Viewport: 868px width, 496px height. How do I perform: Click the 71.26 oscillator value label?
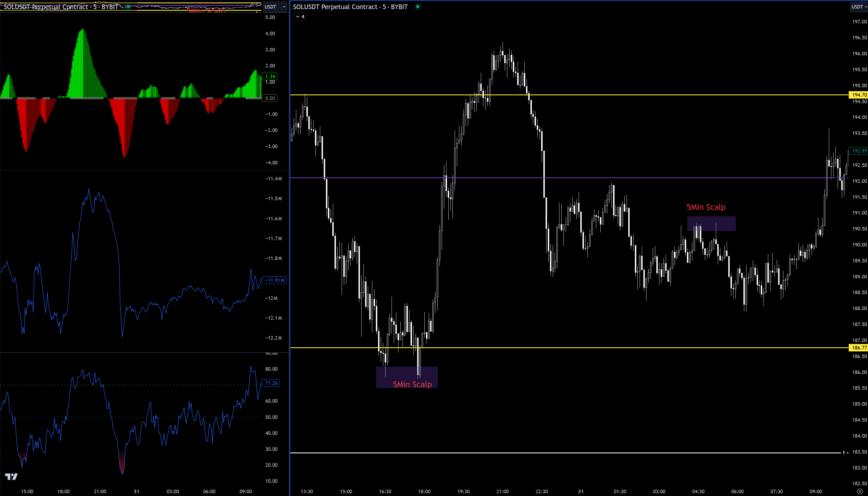(x=271, y=383)
